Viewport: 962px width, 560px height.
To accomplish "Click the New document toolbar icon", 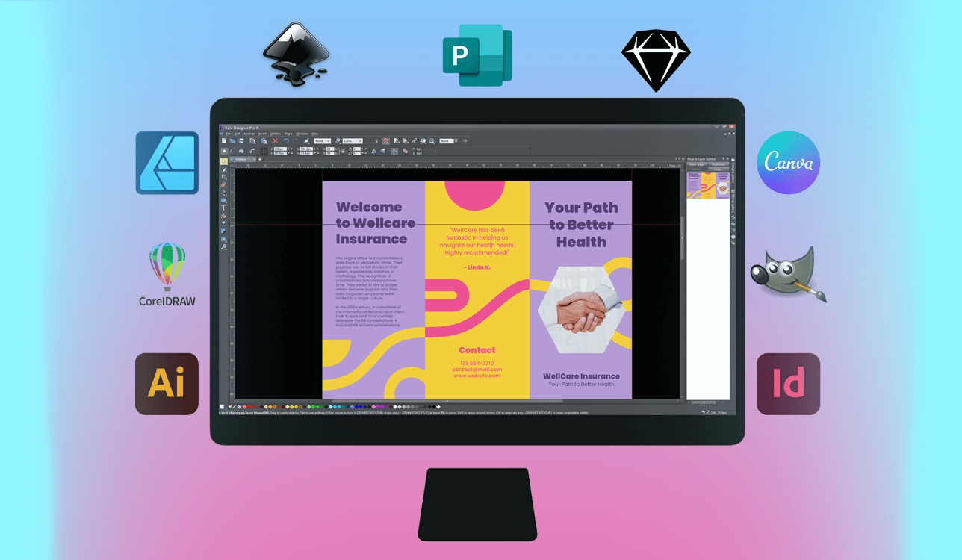I will coord(224,141).
